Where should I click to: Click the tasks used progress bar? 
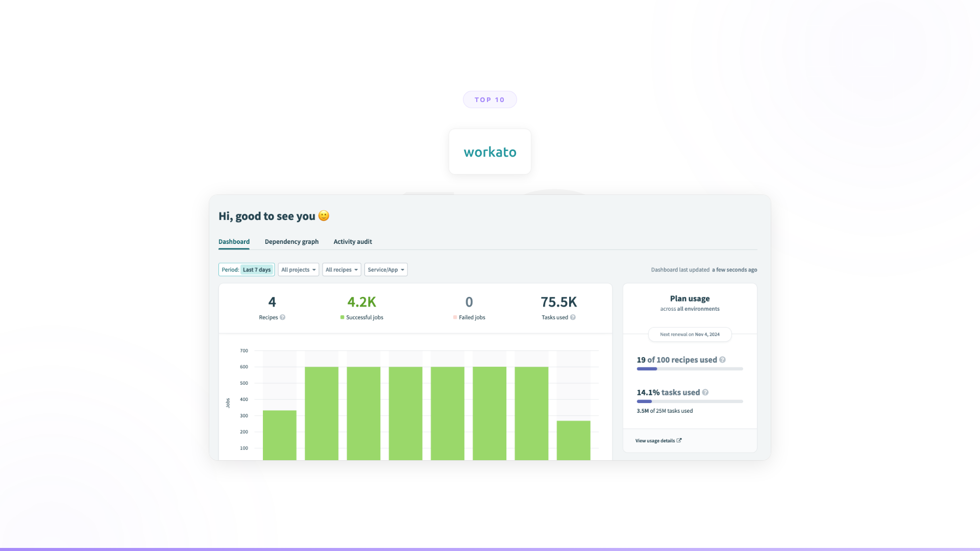pos(690,402)
